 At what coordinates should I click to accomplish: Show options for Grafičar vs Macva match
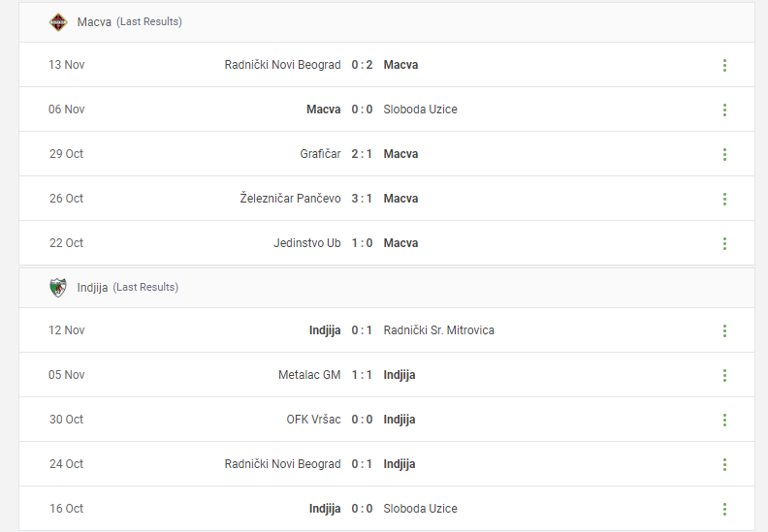coord(724,154)
